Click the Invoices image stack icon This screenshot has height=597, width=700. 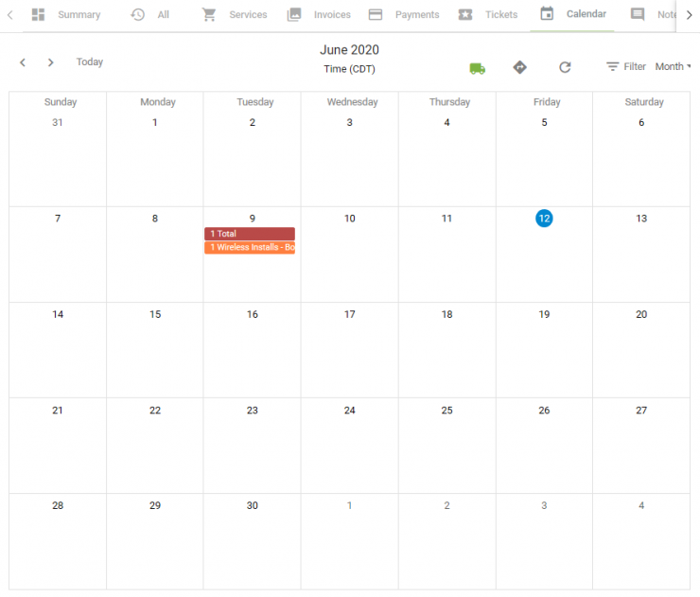click(294, 15)
